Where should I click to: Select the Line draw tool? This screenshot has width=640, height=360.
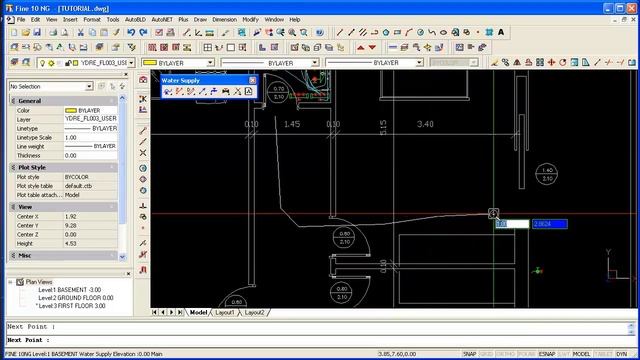tap(340, 33)
